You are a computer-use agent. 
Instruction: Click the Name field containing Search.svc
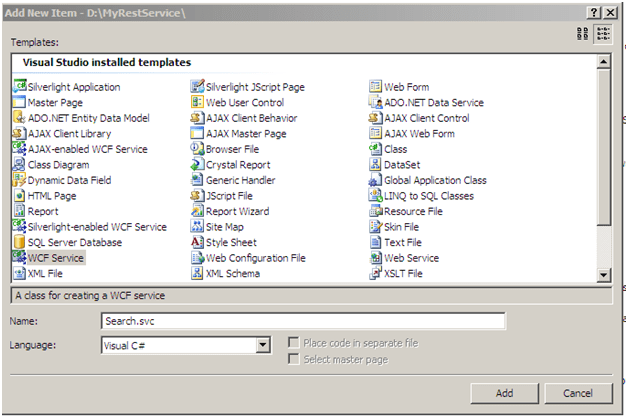click(303, 321)
